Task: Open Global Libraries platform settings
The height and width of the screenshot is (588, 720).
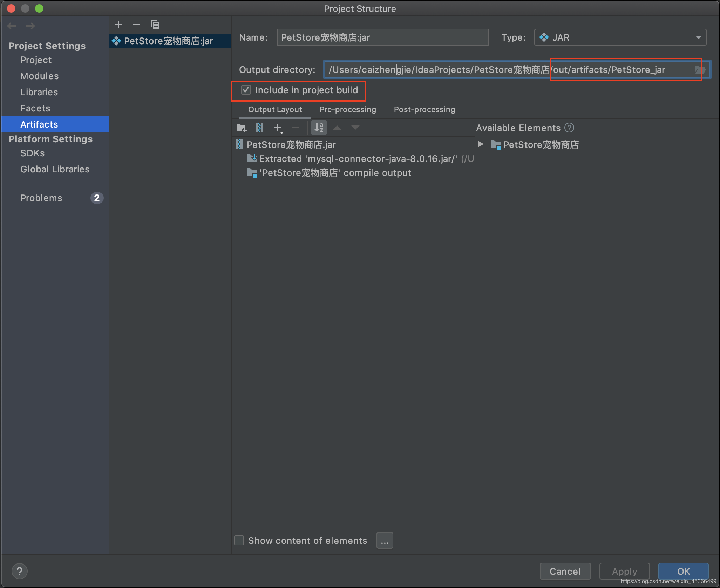Action: pos(55,169)
